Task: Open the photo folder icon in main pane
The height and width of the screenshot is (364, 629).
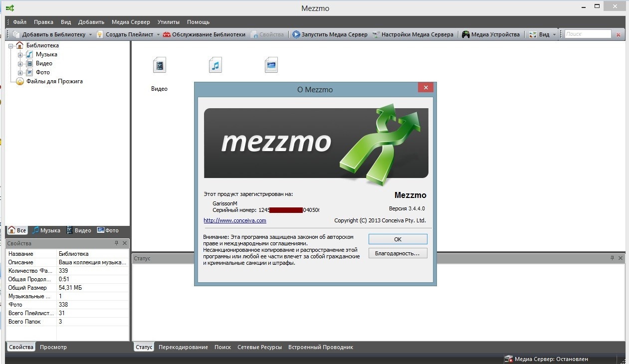Action: click(271, 65)
